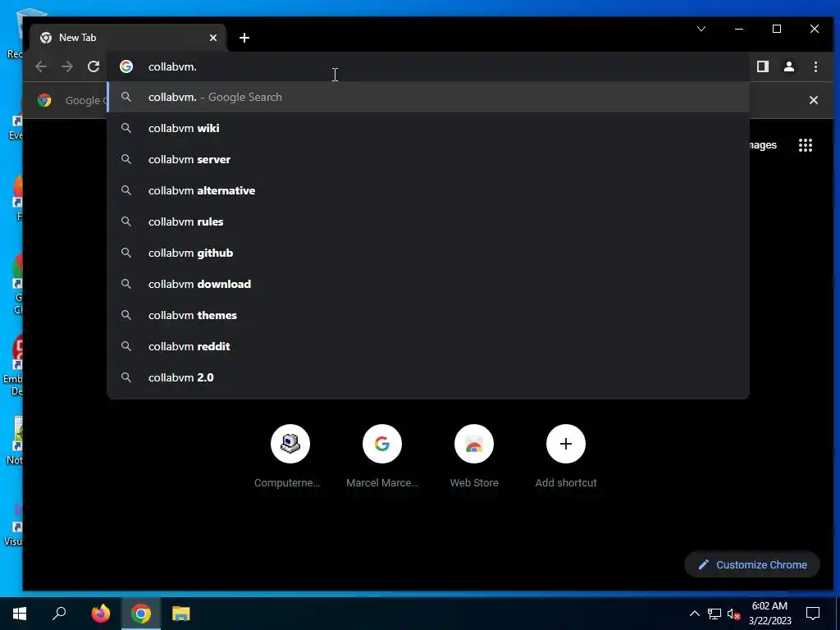This screenshot has width=840, height=630.
Task: Select the 'collabvm wiki' suggestion
Action: (428, 128)
